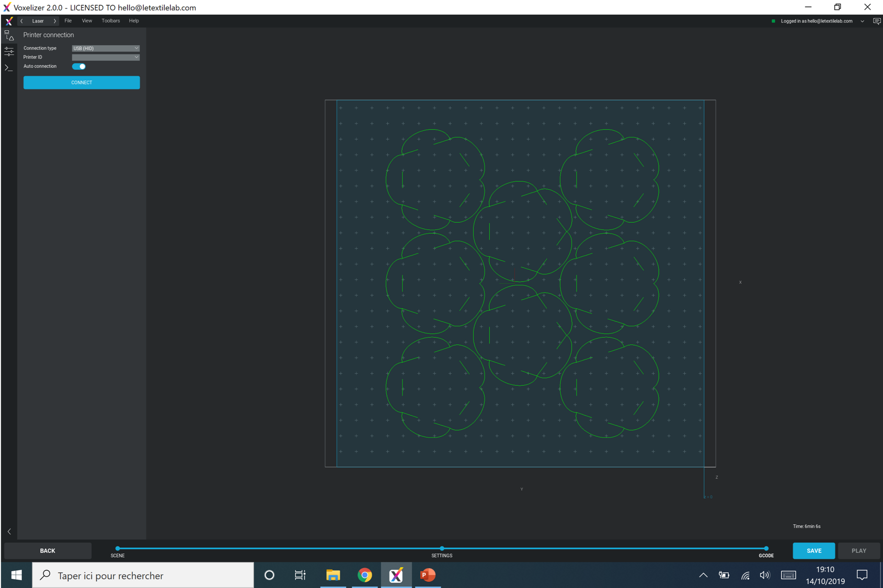Open PowerPoint from taskbar
Screen dimensions: 883x588
point(428,575)
